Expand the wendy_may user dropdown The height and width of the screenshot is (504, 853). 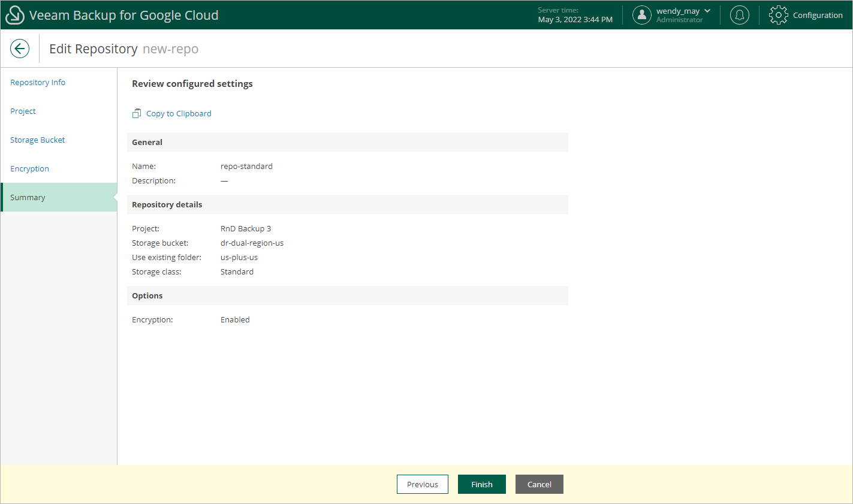(x=707, y=11)
